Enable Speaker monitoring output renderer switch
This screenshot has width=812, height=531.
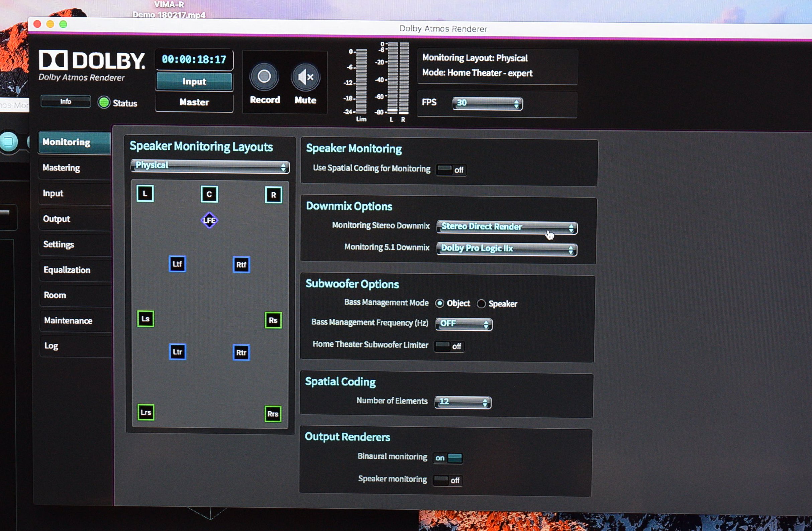pos(447,481)
